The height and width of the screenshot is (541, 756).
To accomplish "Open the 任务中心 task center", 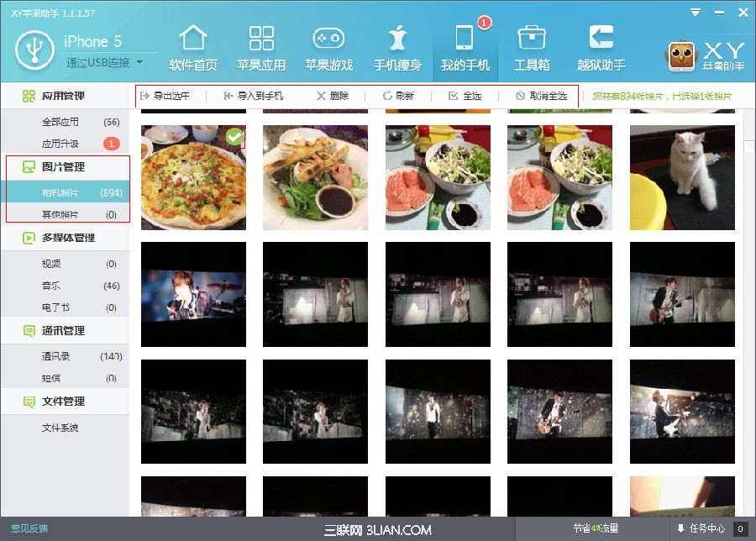I will point(702,528).
